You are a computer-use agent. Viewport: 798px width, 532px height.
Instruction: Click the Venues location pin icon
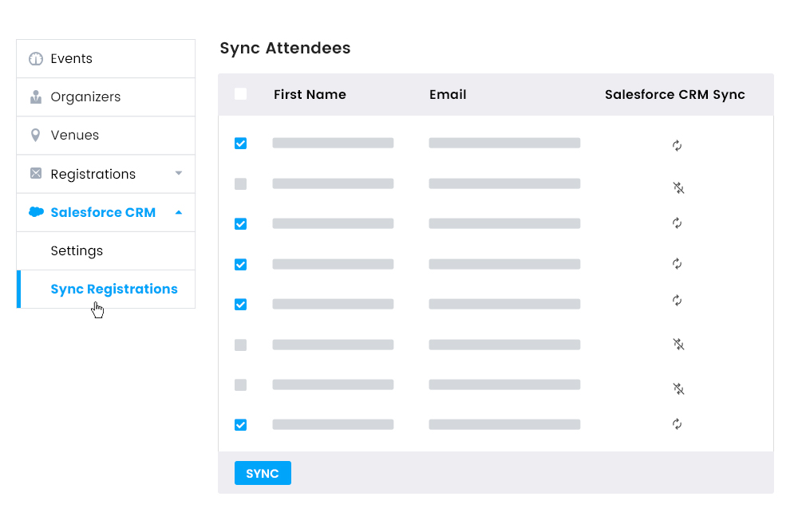[x=34, y=135]
